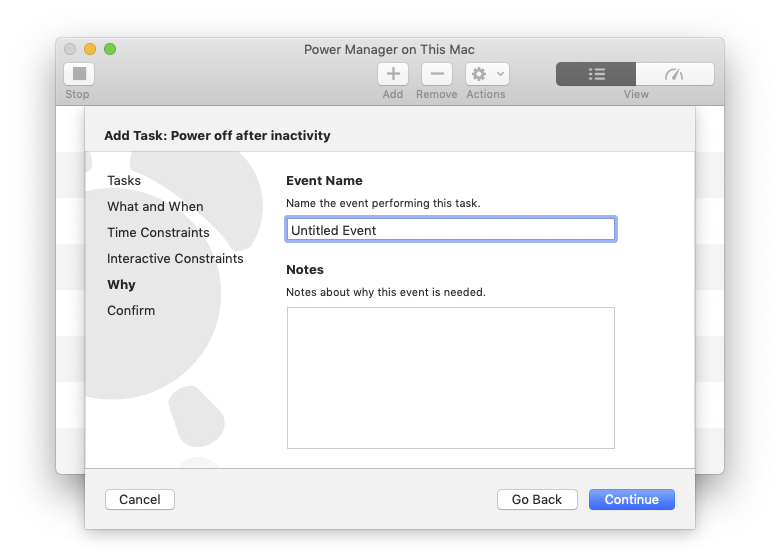Select Interactive Constraints step
Image resolution: width=780 pixels, height=556 pixels.
pos(175,259)
